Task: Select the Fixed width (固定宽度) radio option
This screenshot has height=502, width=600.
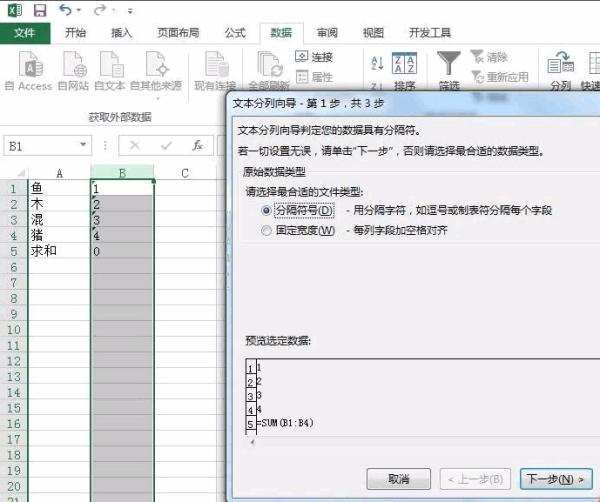Action: 266,231
